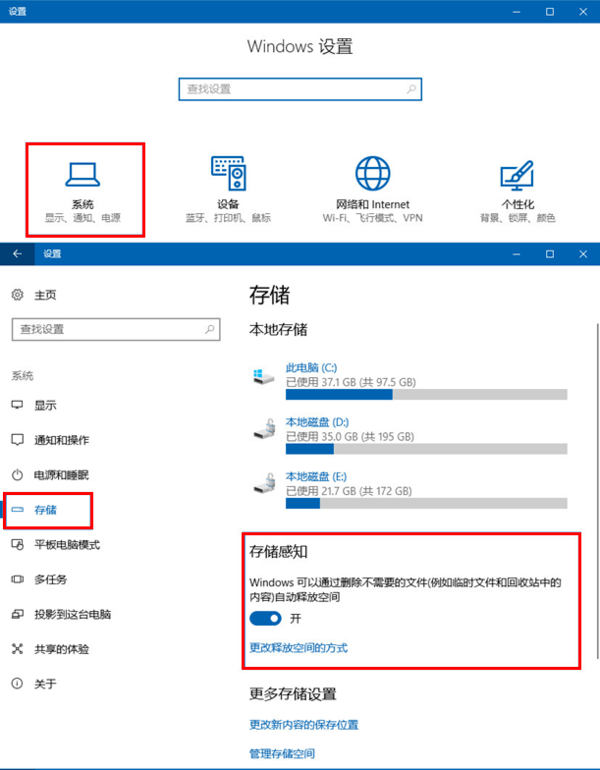Open the 个性化 (Personalization) settings category

(516, 190)
